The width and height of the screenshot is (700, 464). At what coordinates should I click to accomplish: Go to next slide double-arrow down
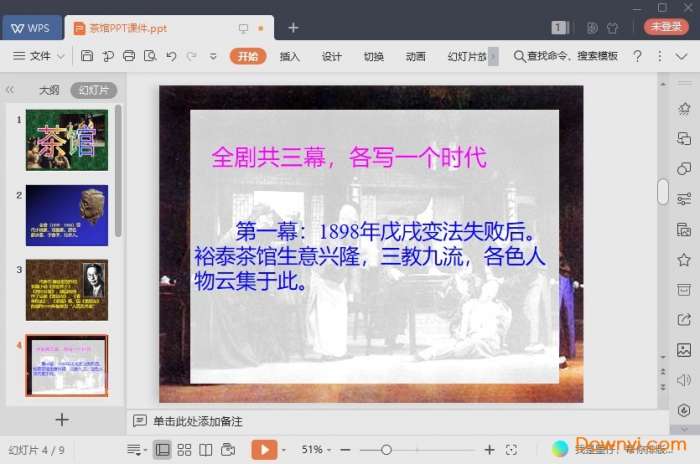(663, 387)
